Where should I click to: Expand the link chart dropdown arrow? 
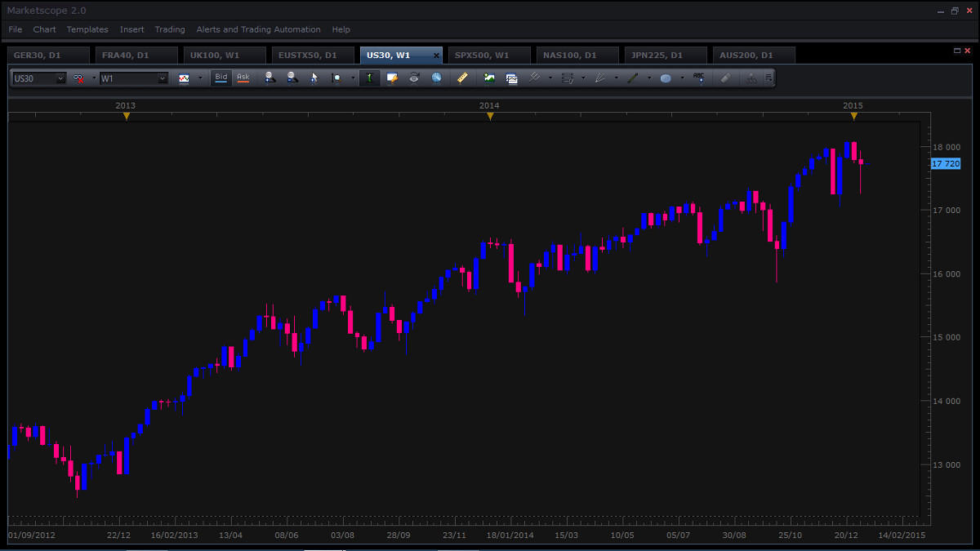click(93, 78)
